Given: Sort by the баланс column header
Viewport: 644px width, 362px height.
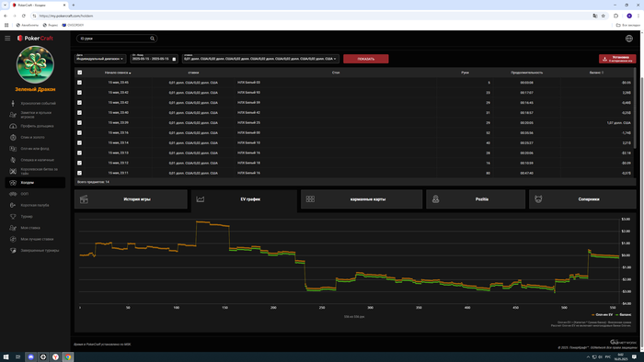Looking at the screenshot, I should tap(596, 73).
